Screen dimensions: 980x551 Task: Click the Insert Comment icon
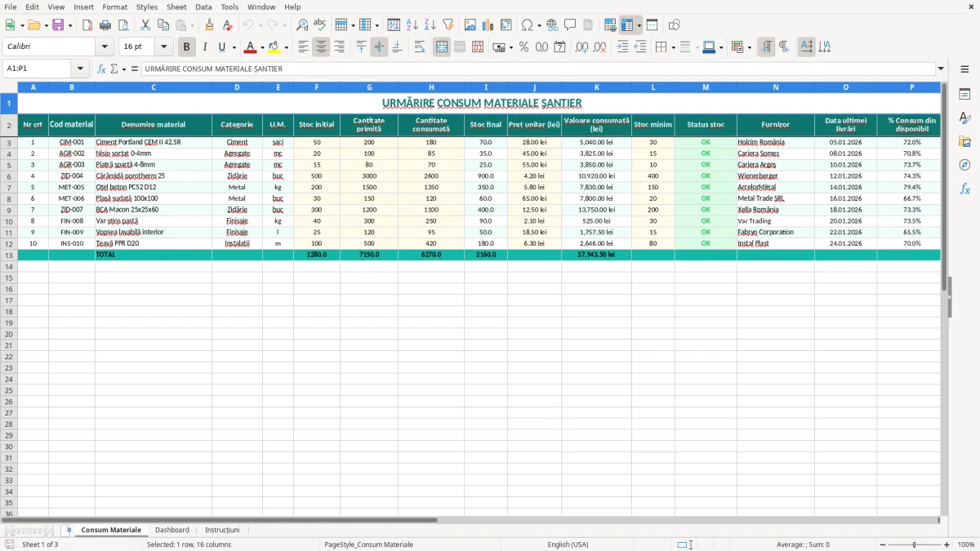click(x=570, y=25)
